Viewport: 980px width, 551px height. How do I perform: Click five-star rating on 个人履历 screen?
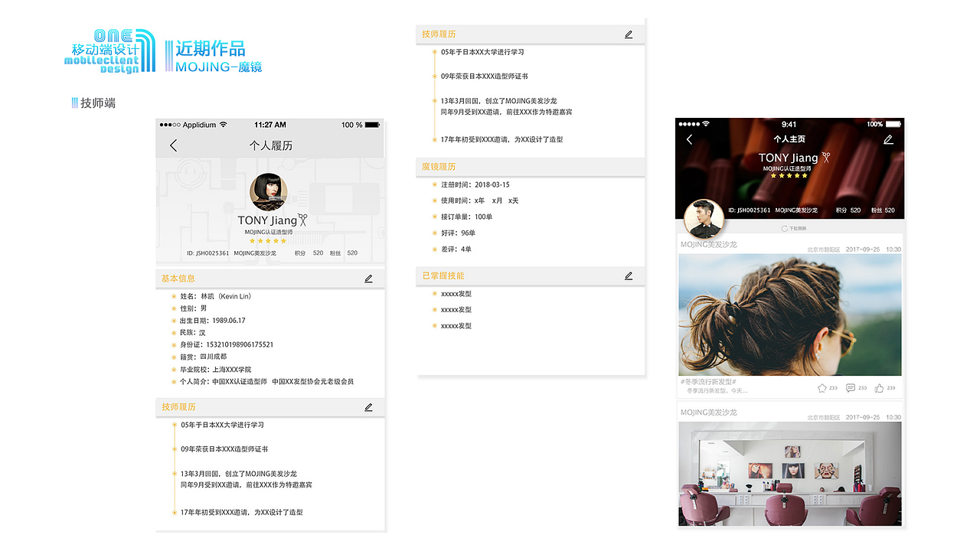pos(268,241)
